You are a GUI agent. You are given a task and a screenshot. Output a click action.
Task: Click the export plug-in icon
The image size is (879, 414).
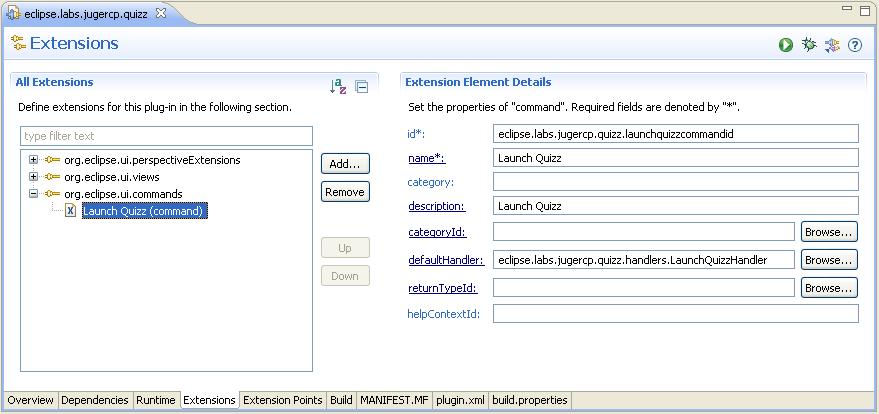832,45
